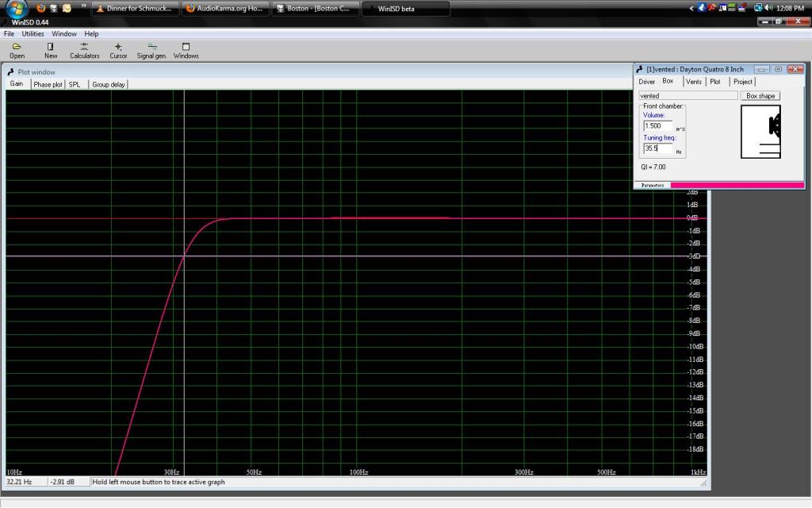Screen dimensions: 812x508
Task: Activate the Cursor tool
Action: [x=118, y=50]
